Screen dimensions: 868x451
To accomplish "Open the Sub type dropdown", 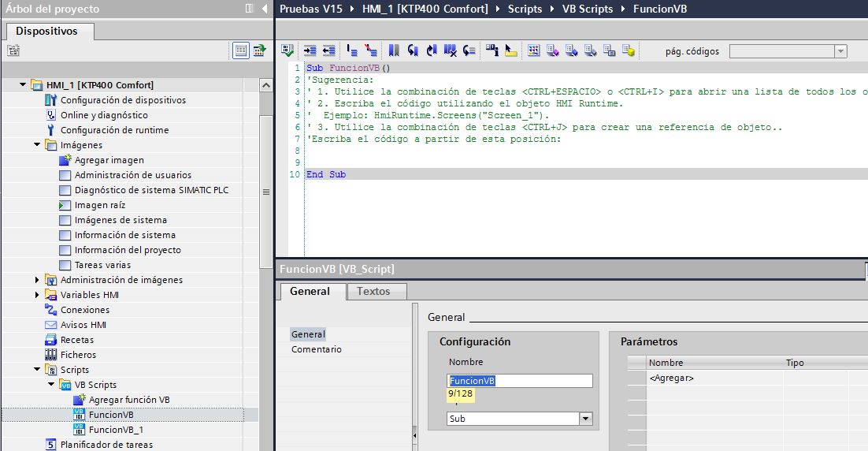I will (586, 419).
